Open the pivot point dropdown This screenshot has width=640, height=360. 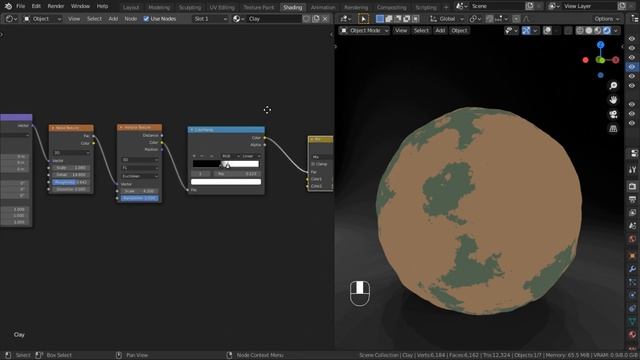tap(475, 19)
